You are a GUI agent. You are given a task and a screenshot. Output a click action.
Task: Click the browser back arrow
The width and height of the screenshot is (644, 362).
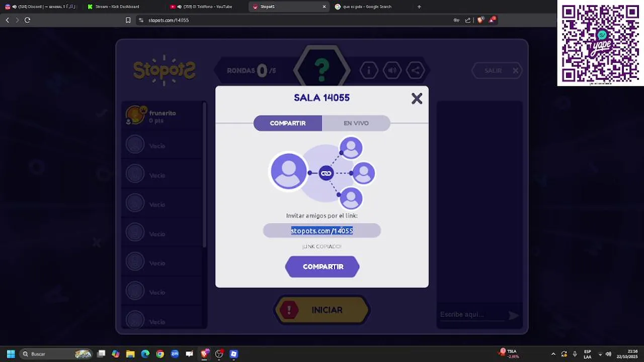click(8, 20)
